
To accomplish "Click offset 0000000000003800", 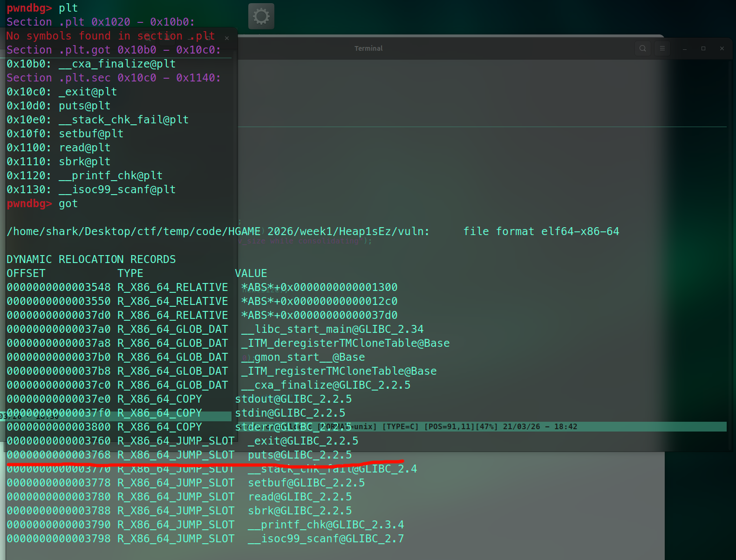I will point(59,427).
